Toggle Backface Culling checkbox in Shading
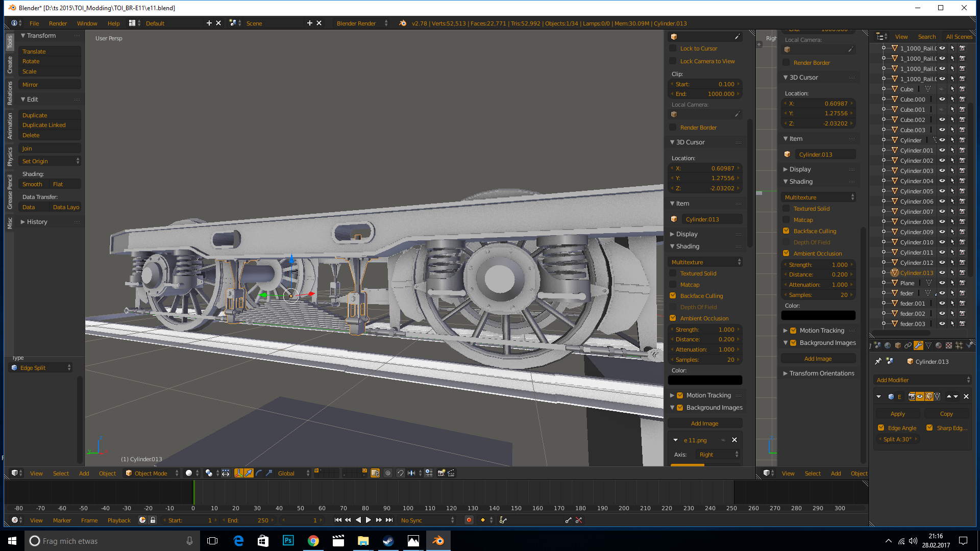This screenshot has height=551, width=980. tap(673, 296)
